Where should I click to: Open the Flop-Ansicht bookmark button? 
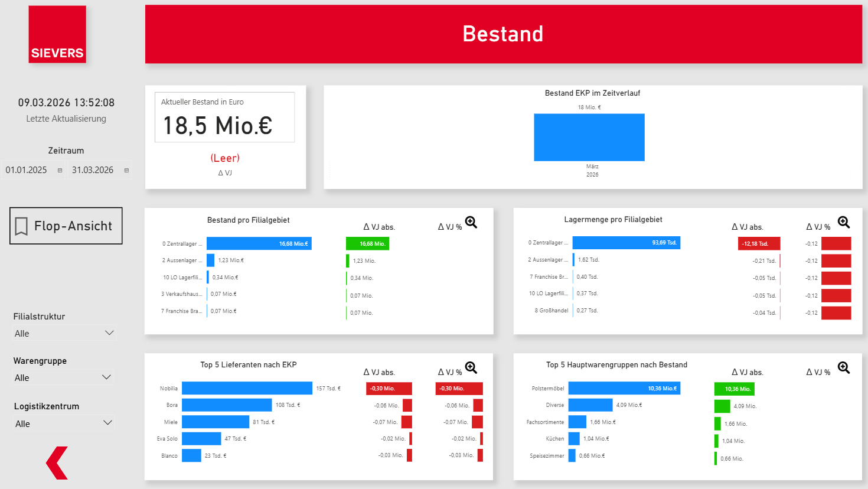(66, 226)
